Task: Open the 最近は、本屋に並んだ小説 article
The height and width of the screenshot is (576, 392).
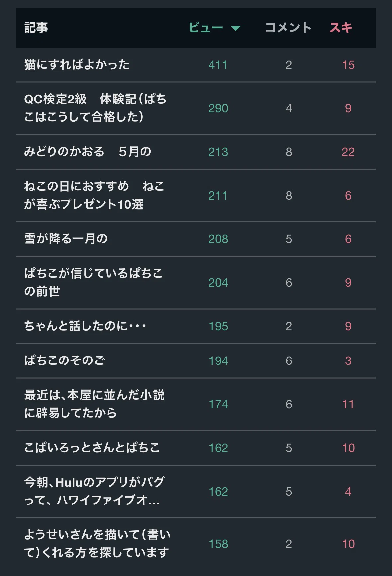Action: (x=94, y=404)
